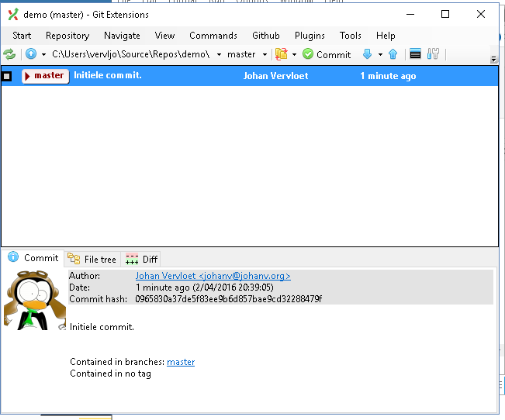Click the master link in Contained in branches
The height and width of the screenshot is (420, 505).
point(181,362)
